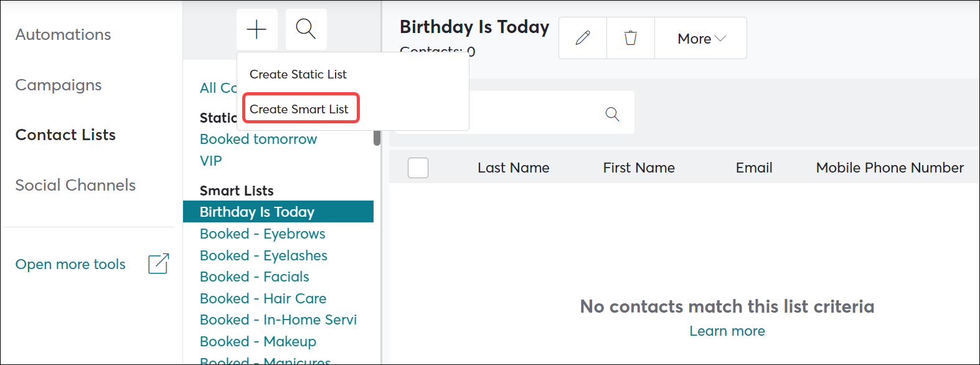Toggle the select-all contacts checkbox
Screen dimensions: 980x365
418,168
